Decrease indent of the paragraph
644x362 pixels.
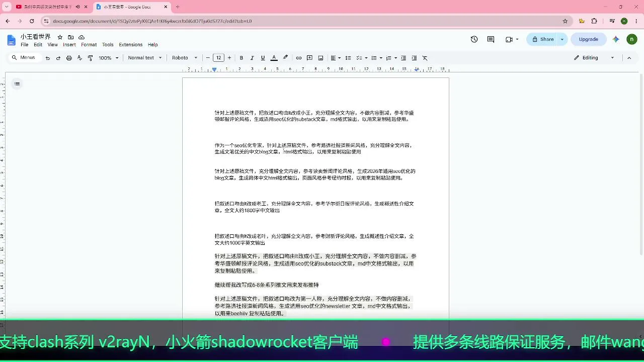404,58
